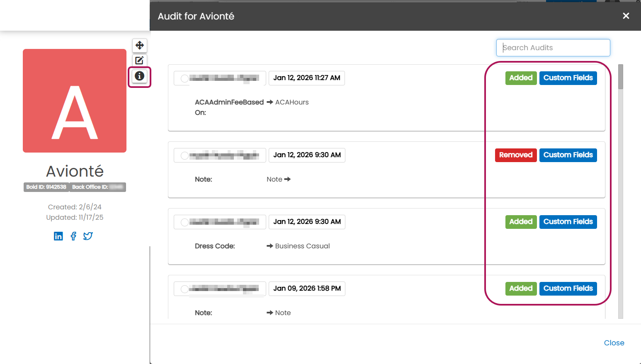Click Custom Fields on Jan 09 entry
Screen dimensions: 641x364
(568, 289)
